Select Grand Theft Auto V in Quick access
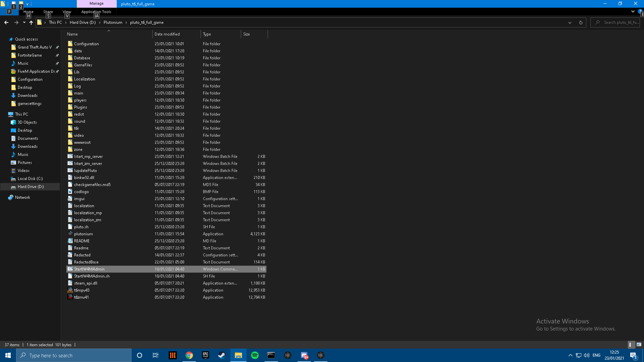 click(x=35, y=47)
